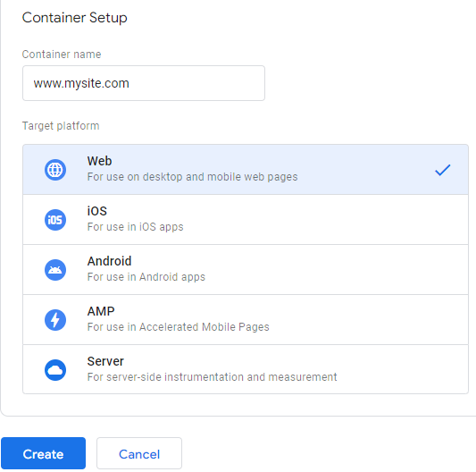Focus the Container name input field
The image size is (476, 472).
pos(144,83)
